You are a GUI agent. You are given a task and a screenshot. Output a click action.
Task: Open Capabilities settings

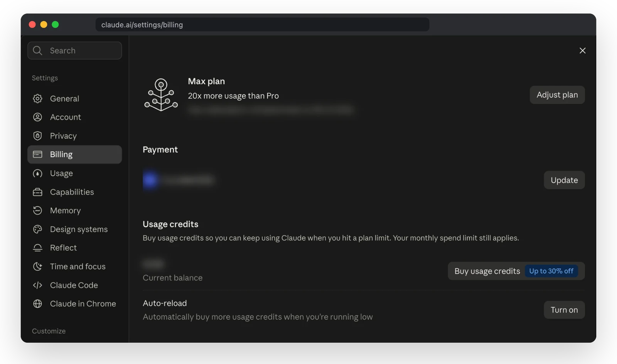coord(75,192)
